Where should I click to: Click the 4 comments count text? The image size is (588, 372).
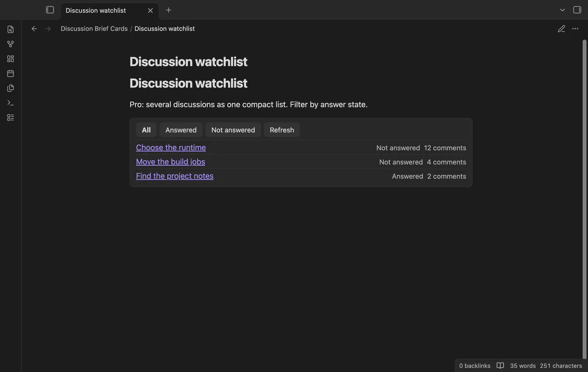446,162
